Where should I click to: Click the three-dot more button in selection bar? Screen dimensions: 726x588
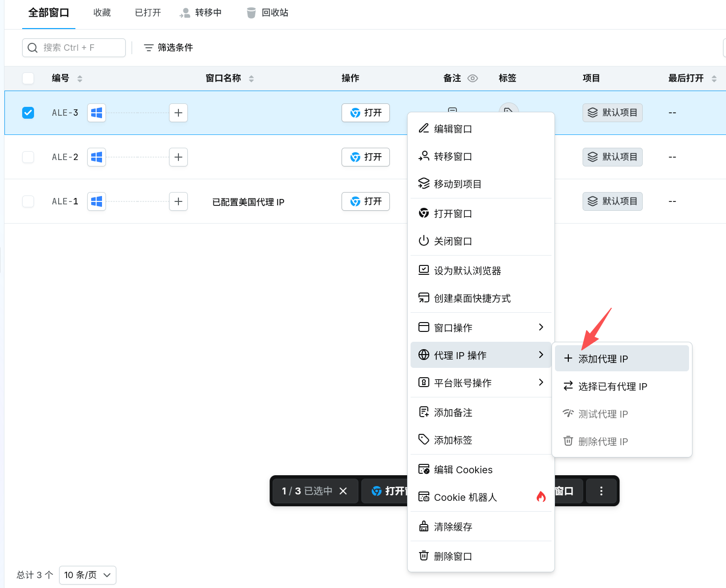pyautogui.click(x=601, y=491)
